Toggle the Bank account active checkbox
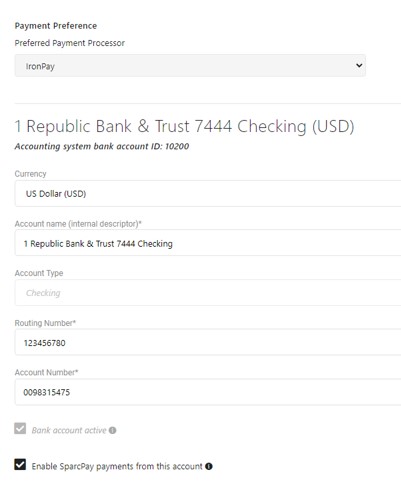Viewport: 401px width, 482px height. pyautogui.click(x=20, y=429)
